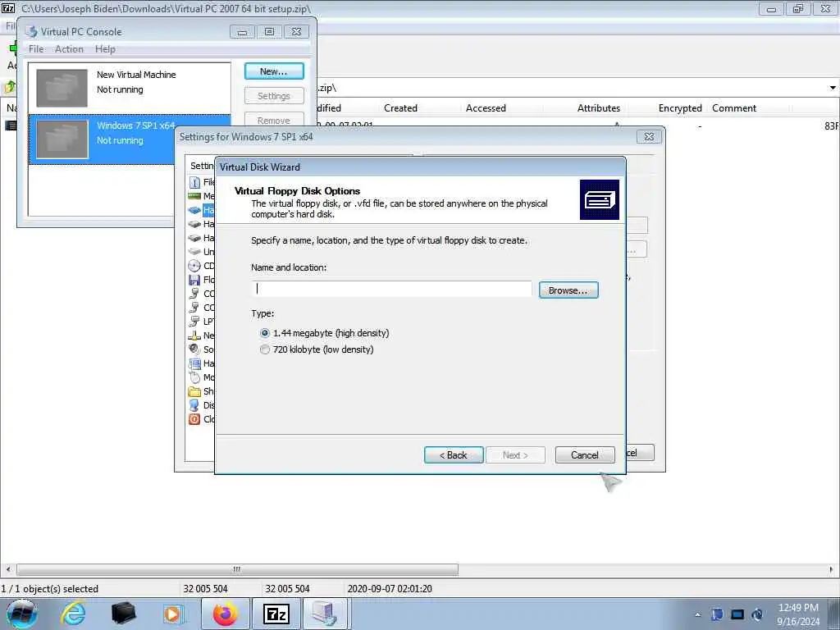The width and height of the screenshot is (840, 630).
Task: Sort by Accessed column in 7-Zip
Action: click(x=486, y=107)
